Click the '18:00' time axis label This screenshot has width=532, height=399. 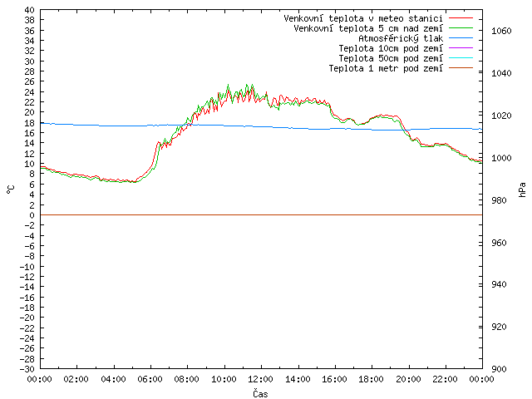point(372,379)
